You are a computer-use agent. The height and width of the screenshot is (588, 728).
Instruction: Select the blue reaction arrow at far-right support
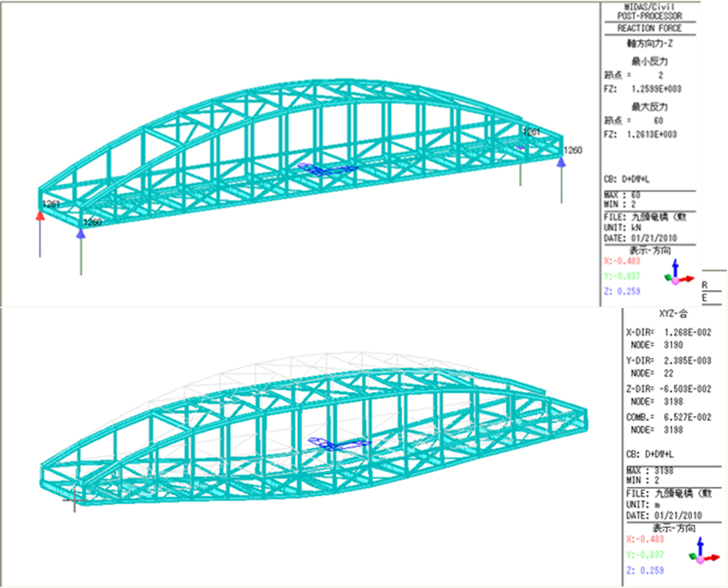[x=561, y=171]
